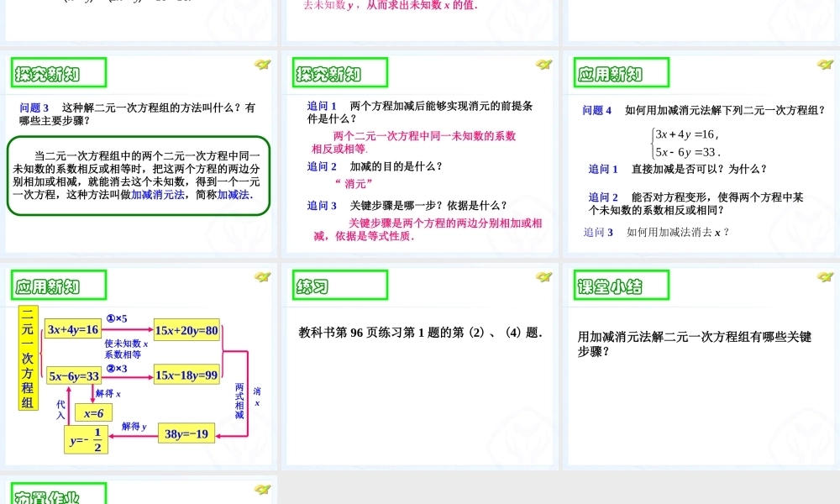
Task: Click the ①×5 label in the flowchart
Action: (116, 318)
